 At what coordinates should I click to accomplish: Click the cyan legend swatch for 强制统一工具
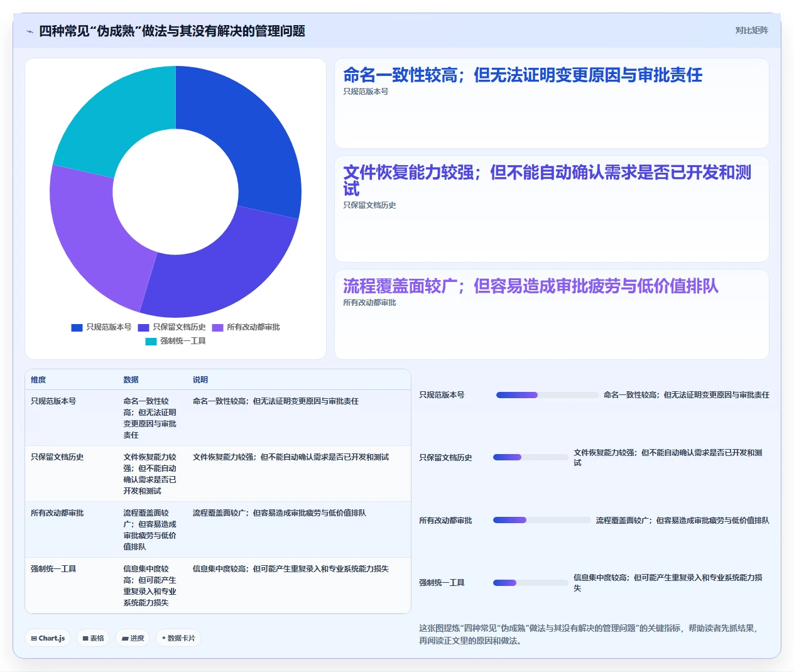[x=151, y=341]
